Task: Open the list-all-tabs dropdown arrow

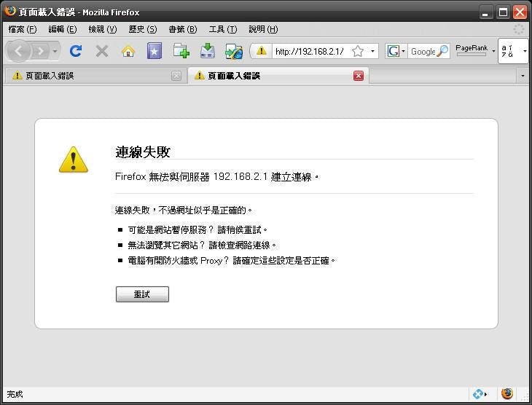Action: [x=523, y=76]
